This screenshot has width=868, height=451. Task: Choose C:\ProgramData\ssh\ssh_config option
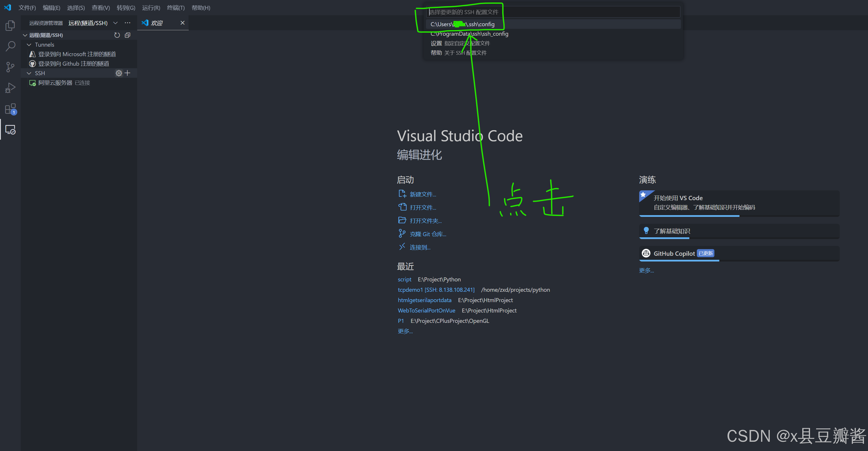[553, 34]
